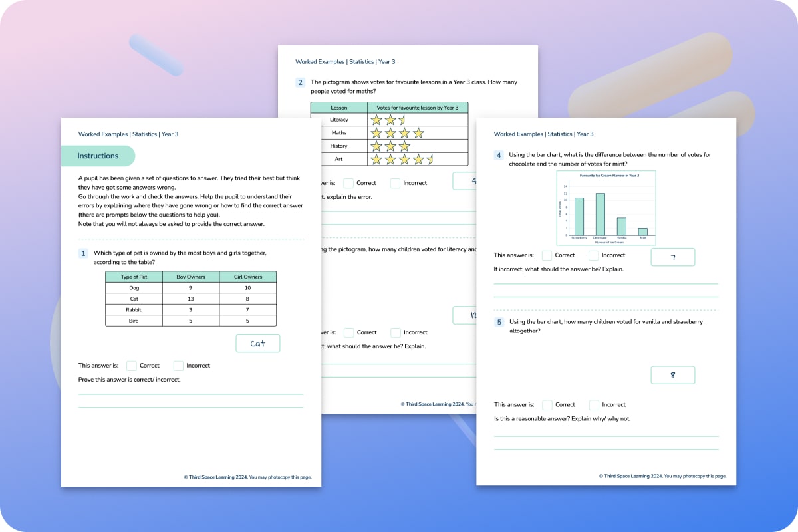Image resolution: width=798 pixels, height=532 pixels.
Task: Click the Mint bar in the chart
Action: (642, 232)
